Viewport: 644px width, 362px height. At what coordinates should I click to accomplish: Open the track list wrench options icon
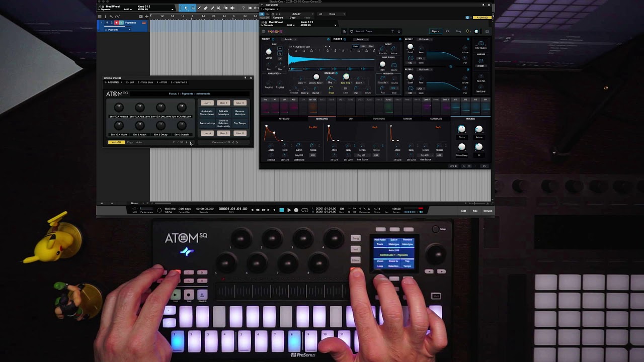(x=111, y=17)
